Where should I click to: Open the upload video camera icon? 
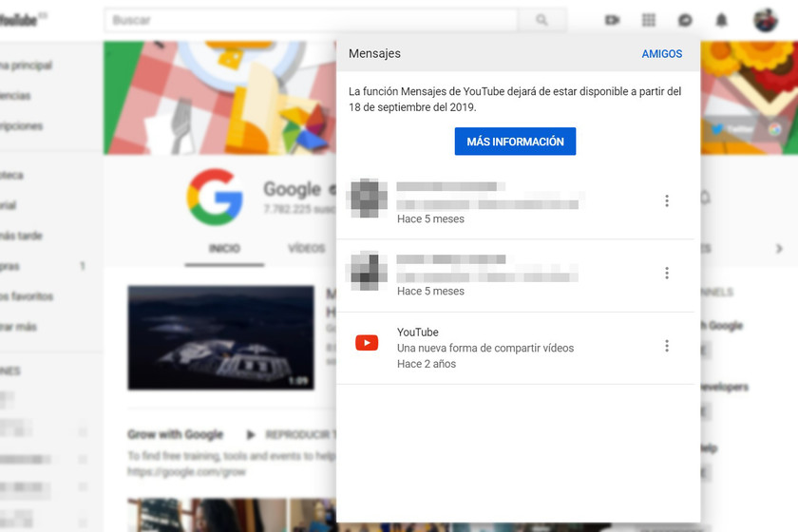point(612,20)
